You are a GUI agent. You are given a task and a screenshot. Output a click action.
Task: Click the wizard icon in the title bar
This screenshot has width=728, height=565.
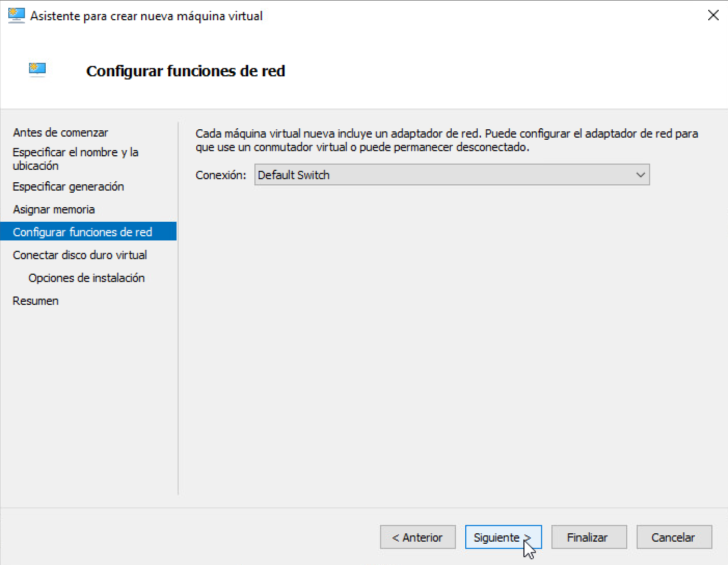pos(16,16)
